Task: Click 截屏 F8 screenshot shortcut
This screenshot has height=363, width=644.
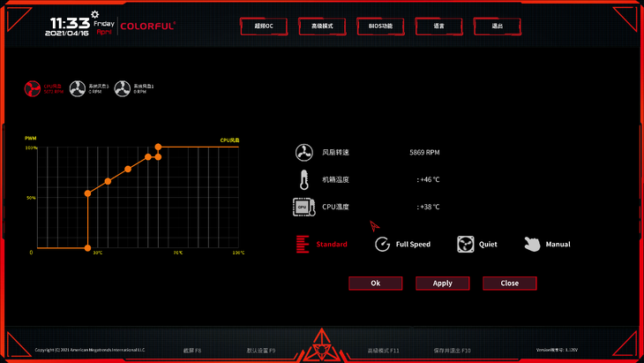Action: pos(192,351)
